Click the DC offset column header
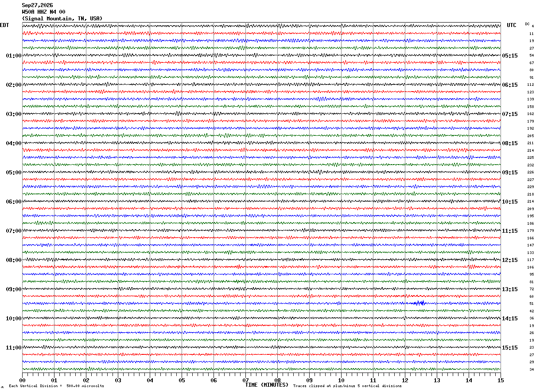The height and width of the screenshot is (392, 536). click(x=527, y=24)
